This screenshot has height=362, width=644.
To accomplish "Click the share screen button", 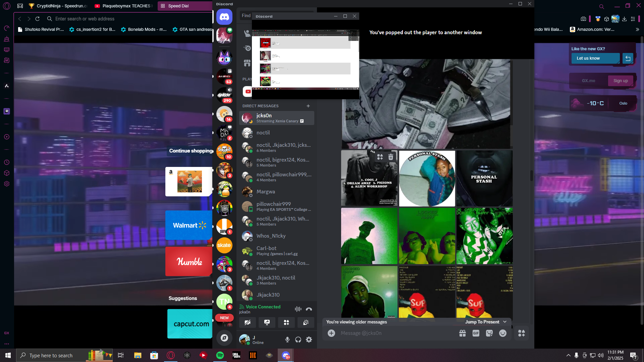I will (x=267, y=322).
